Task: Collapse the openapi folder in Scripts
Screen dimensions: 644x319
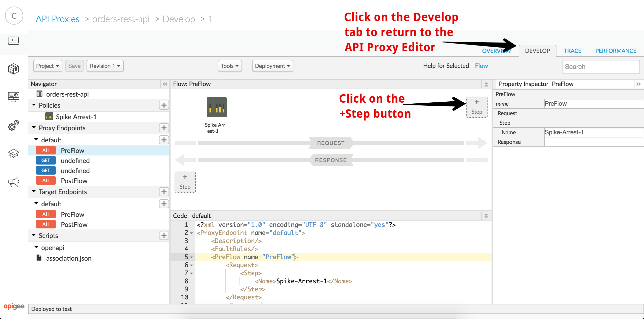Action: [36, 247]
